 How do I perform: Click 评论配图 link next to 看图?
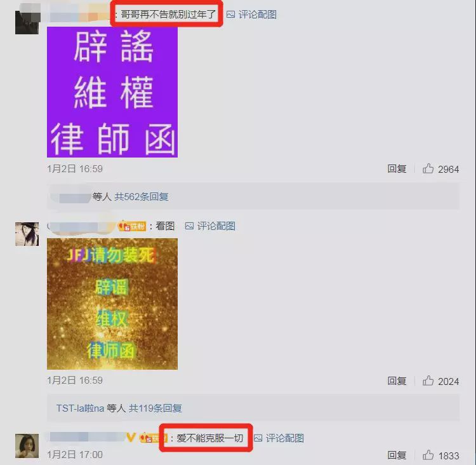[x=216, y=226]
